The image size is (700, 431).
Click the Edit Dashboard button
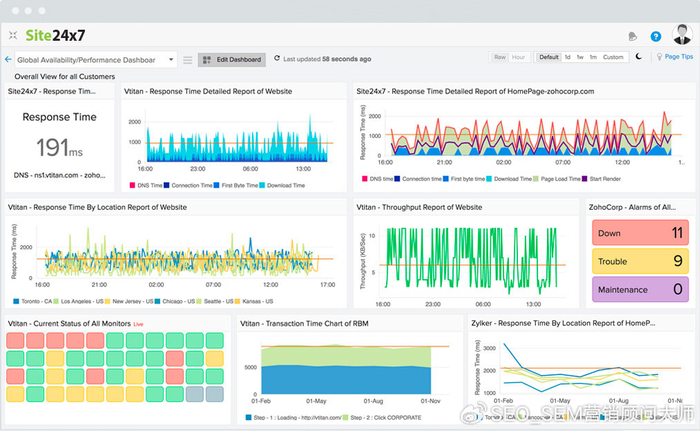232,59
